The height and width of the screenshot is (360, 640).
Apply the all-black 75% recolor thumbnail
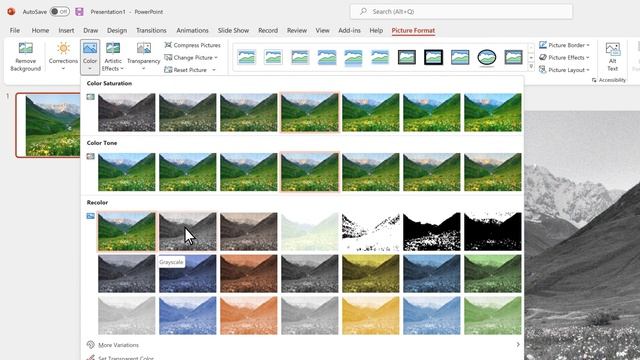(x=493, y=231)
